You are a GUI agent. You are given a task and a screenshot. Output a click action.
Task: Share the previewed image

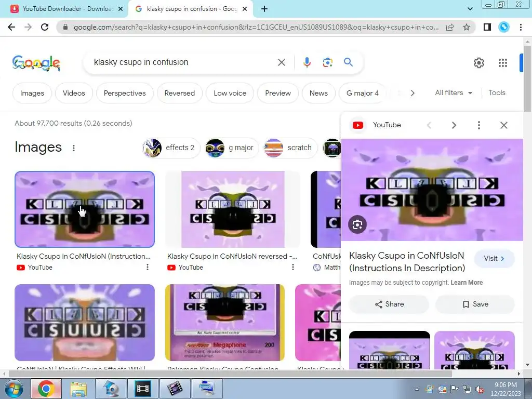coord(389,304)
